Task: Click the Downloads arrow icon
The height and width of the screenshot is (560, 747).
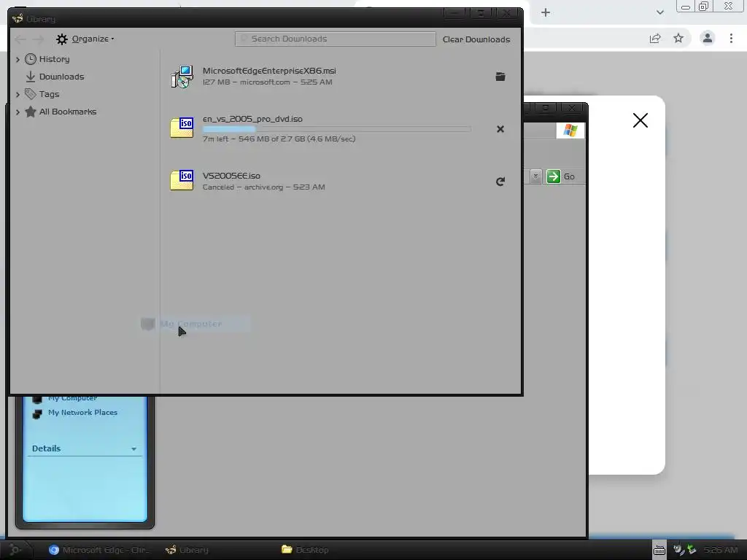Action: point(31,77)
